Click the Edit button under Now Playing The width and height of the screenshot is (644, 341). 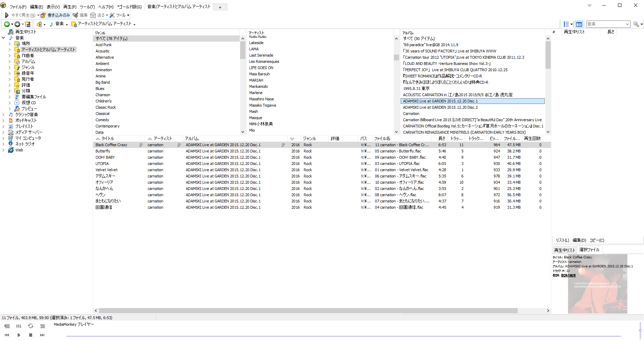pyautogui.click(x=579, y=240)
